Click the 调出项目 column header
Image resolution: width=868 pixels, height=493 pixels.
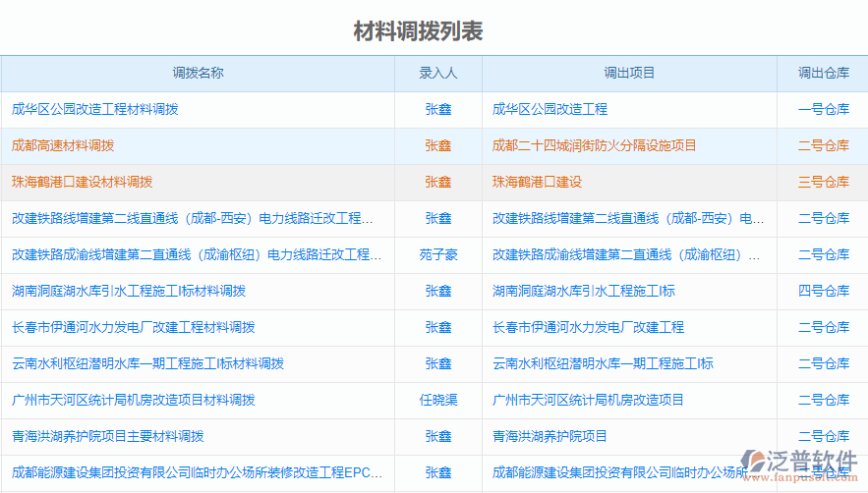[x=629, y=73]
